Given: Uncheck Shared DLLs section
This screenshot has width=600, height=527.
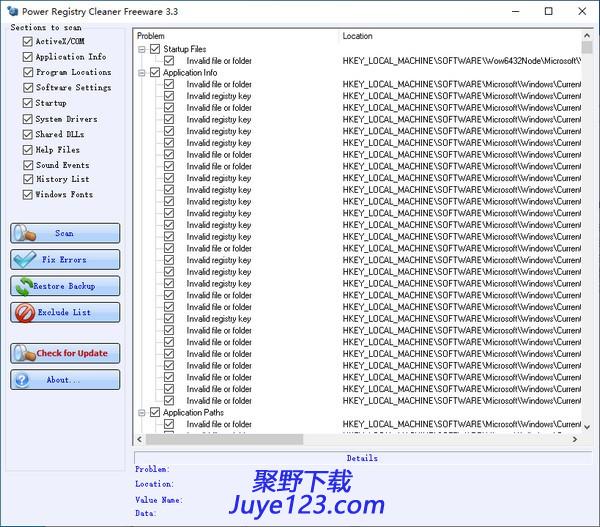Looking at the screenshot, I should tap(28, 134).
